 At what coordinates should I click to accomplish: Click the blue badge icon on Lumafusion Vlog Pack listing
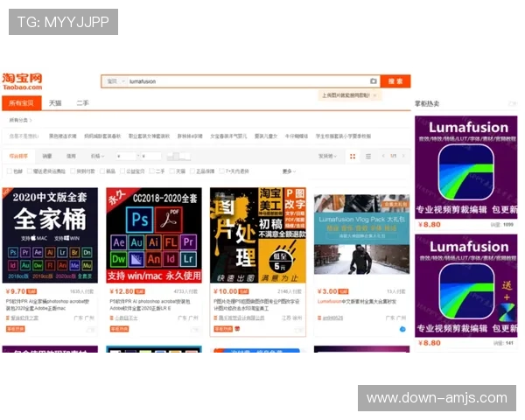pyautogui.click(x=402, y=329)
